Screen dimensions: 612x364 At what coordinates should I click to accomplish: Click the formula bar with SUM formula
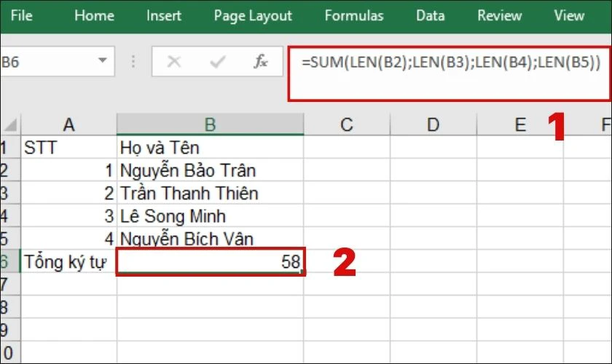point(450,74)
